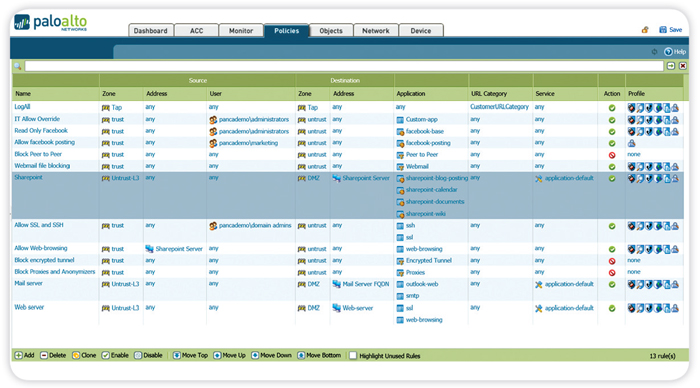Switch to the ACC tab
This screenshot has width=700, height=388.
(196, 30)
